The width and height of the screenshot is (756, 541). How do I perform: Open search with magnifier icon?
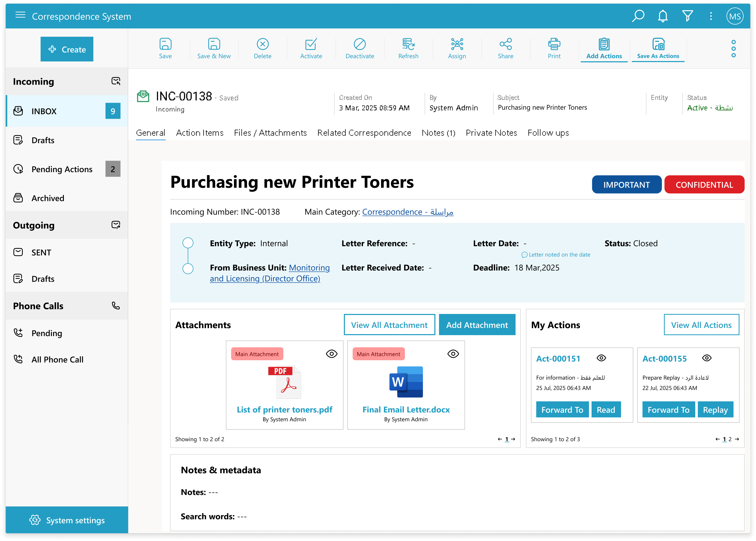coord(638,16)
